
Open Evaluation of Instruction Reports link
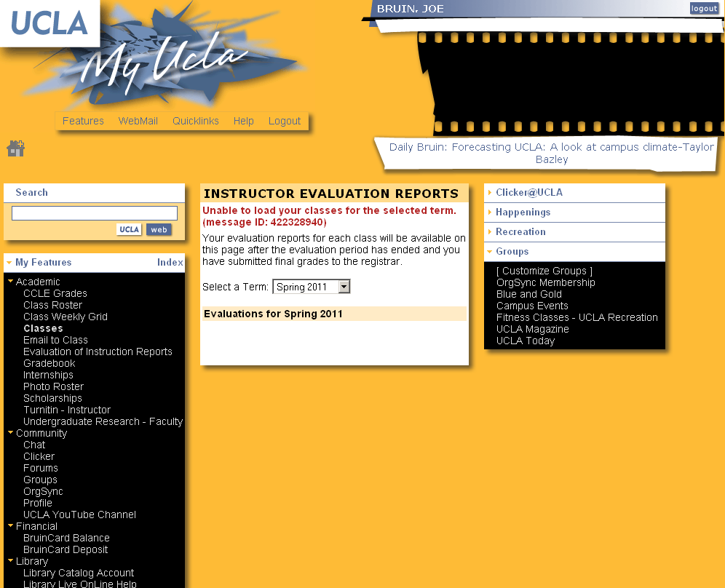[x=98, y=351]
